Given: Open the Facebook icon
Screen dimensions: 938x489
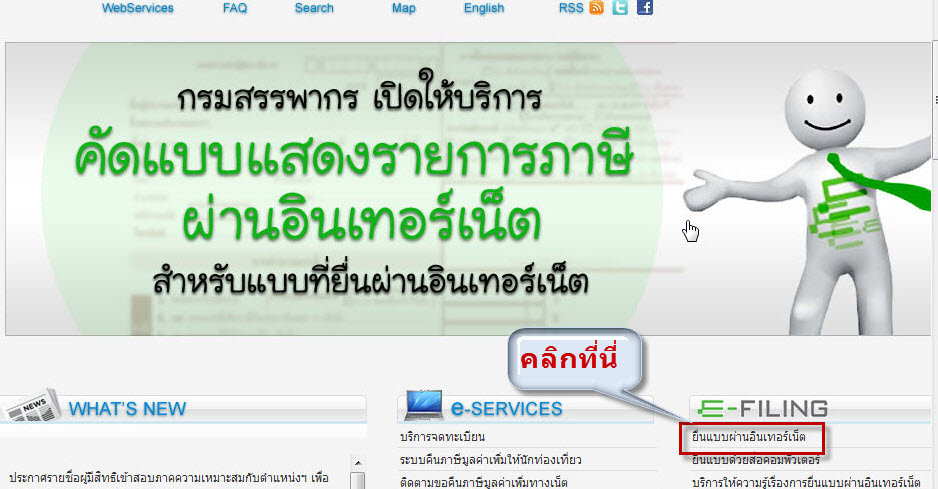Looking at the screenshot, I should coord(645,8).
